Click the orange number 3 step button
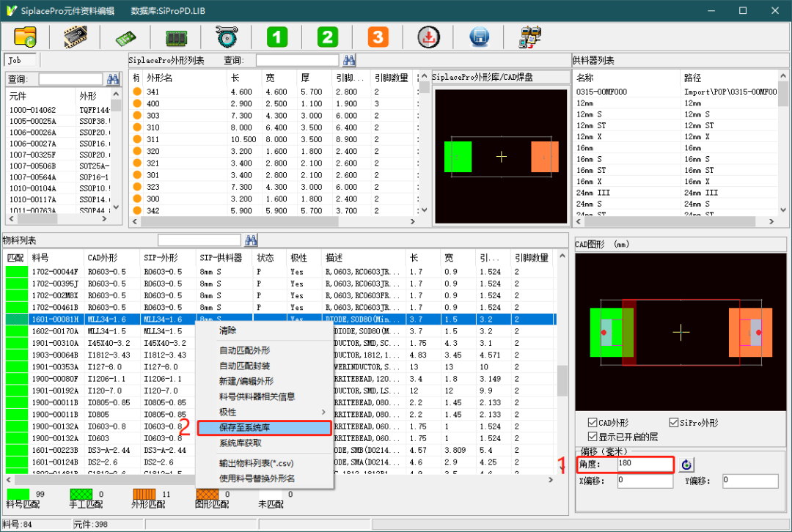 tap(377, 37)
